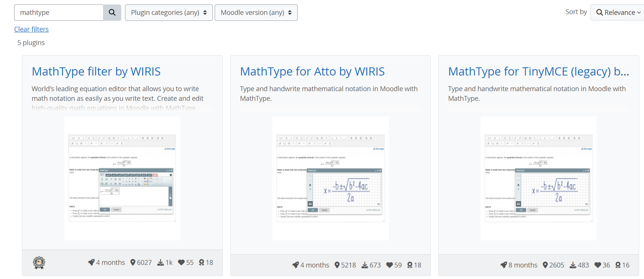Open MathType filter by WIRIS plugin
The height and width of the screenshot is (279, 644).
pos(96,71)
